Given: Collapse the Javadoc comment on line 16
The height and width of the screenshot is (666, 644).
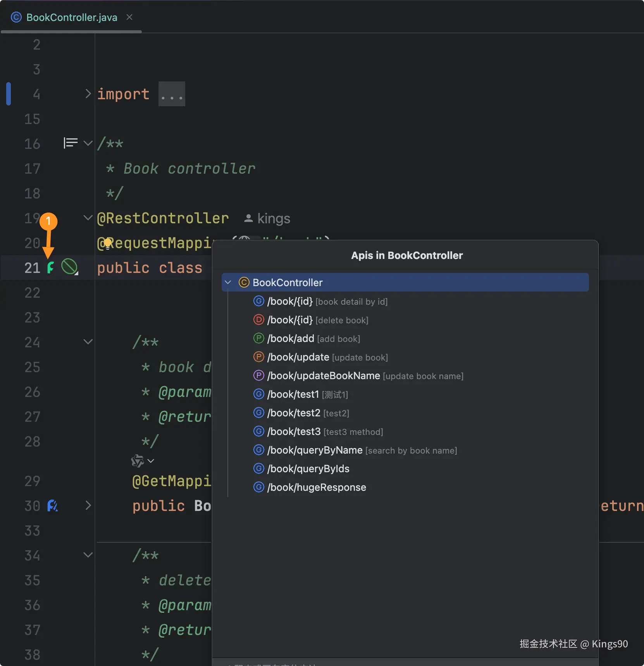Looking at the screenshot, I should (88, 143).
